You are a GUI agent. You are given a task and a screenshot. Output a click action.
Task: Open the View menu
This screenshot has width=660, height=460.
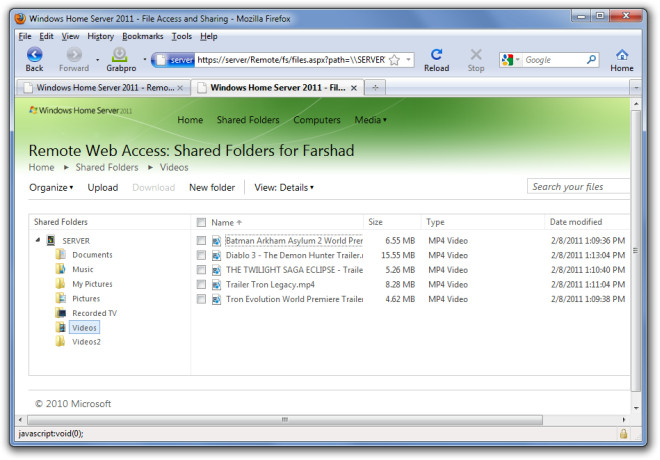click(70, 36)
